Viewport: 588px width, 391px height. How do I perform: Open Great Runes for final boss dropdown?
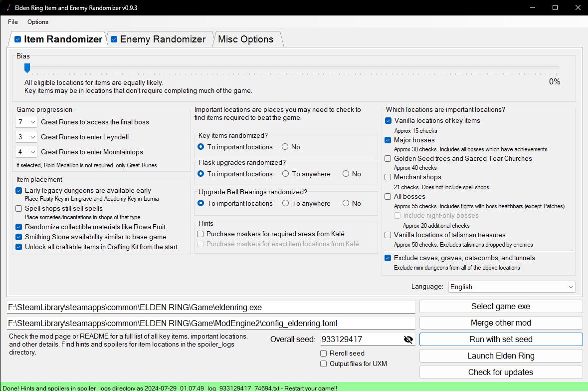[x=26, y=122]
